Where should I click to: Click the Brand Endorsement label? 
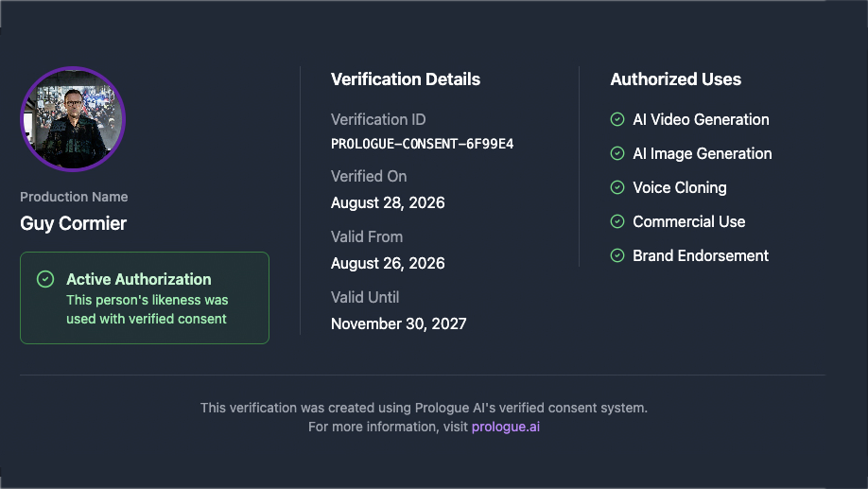[x=701, y=256]
